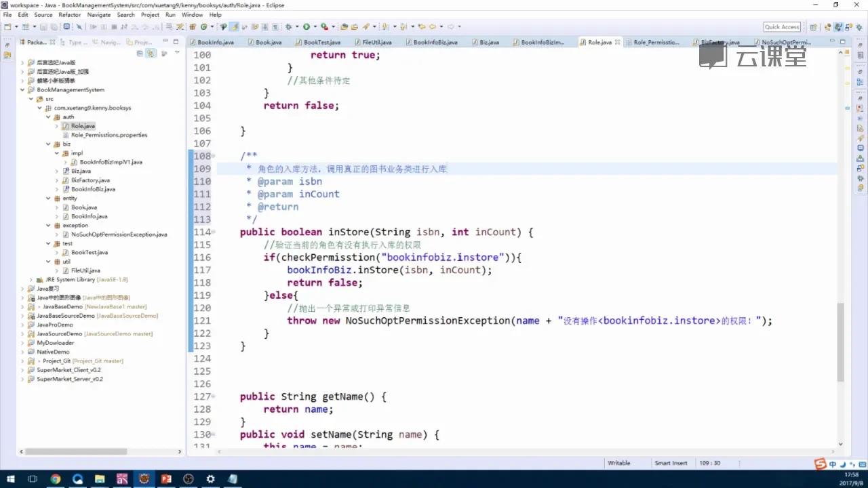868x488 pixels.
Task: Switch to the Role.java editor tab
Action: (x=599, y=41)
